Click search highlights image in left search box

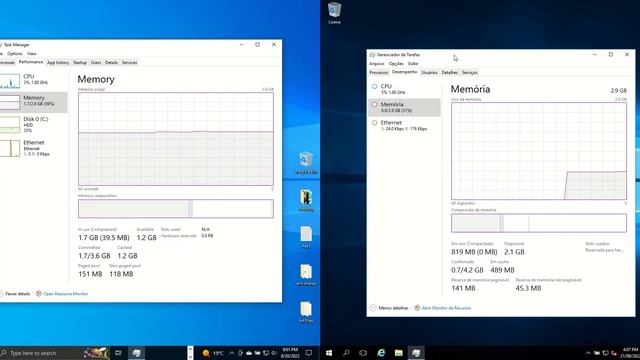coord(96,353)
